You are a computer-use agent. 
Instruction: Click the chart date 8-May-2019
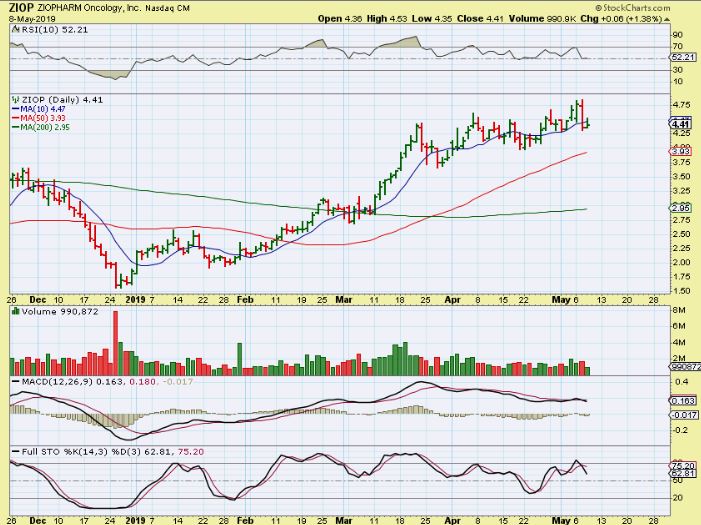(x=33, y=19)
